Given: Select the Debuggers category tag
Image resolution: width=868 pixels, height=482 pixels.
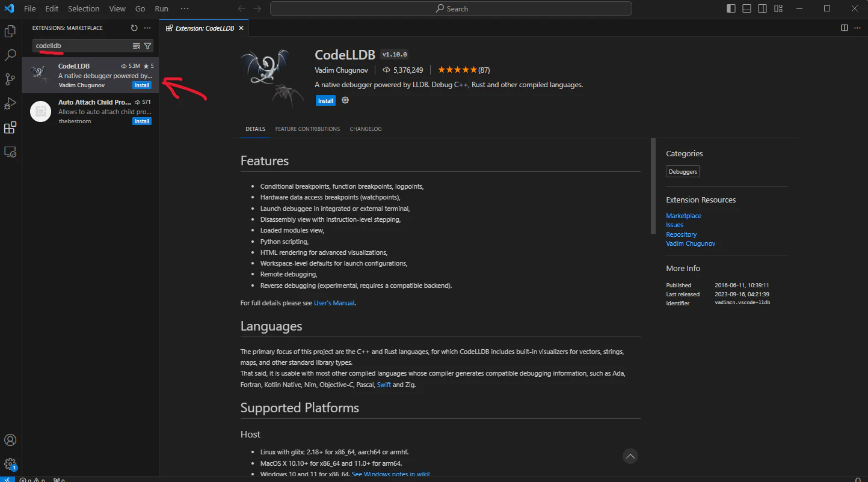Looking at the screenshot, I should [683, 172].
